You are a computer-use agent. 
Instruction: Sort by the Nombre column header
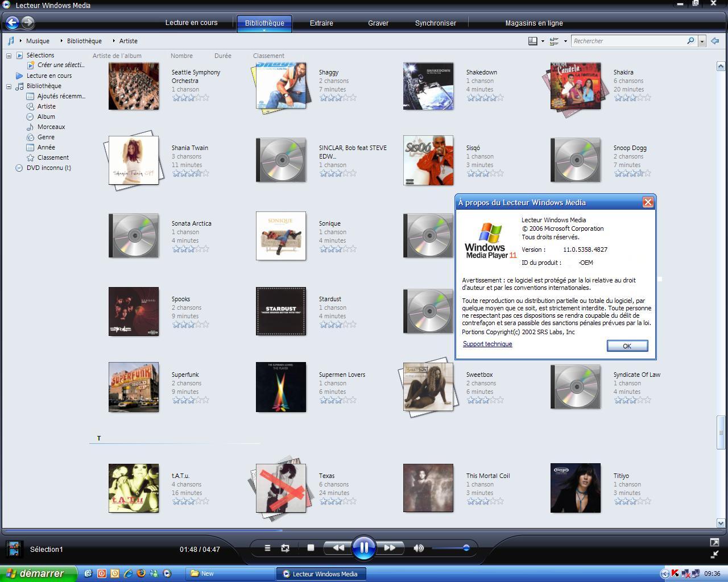181,56
